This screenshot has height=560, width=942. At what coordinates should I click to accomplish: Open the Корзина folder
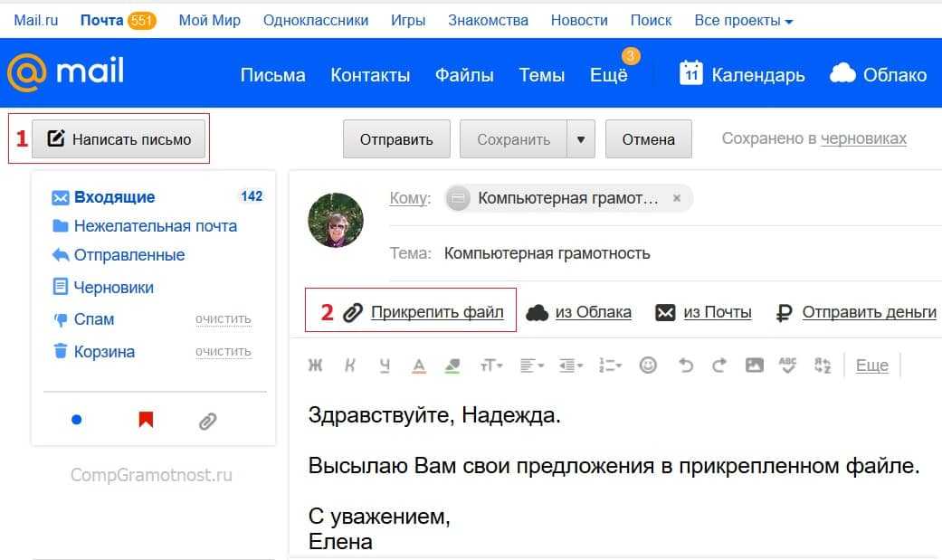click(x=104, y=352)
